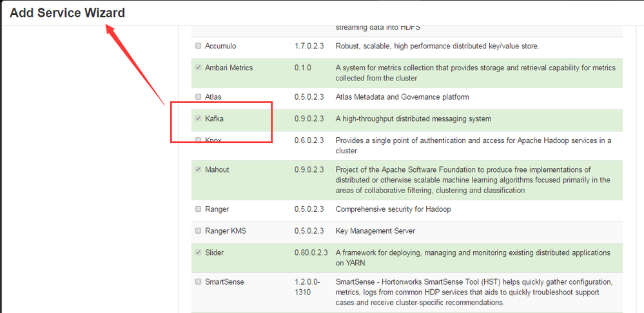The width and height of the screenshot is (644, 313).
Task: Uncheck the Slider service checkbox
Action: [x=199, y=252]
